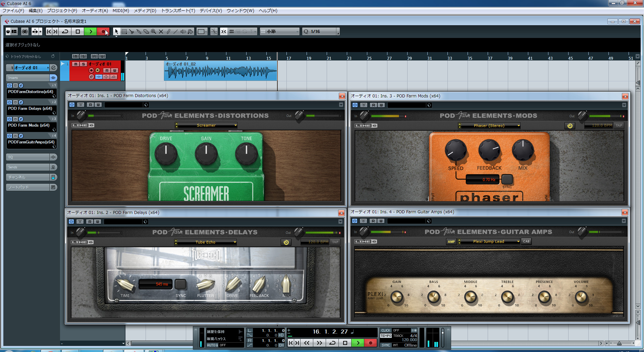Toggle the toolbar Cycle loop button
Viewport: 644px width, 352px height.
point(65,32)
